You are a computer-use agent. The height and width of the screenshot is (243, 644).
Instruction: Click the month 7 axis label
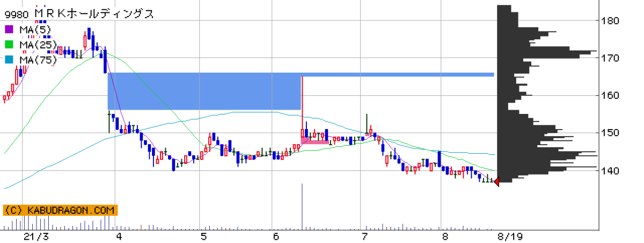pos(364,237)
